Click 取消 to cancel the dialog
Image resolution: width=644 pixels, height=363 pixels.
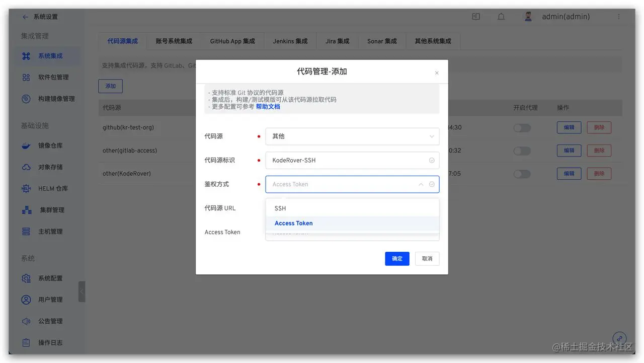pos(427,259)
